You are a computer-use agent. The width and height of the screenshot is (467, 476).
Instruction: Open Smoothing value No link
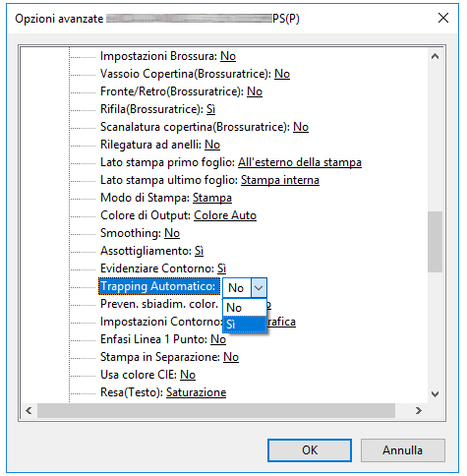pyautogui.click(x=172, y=233)
